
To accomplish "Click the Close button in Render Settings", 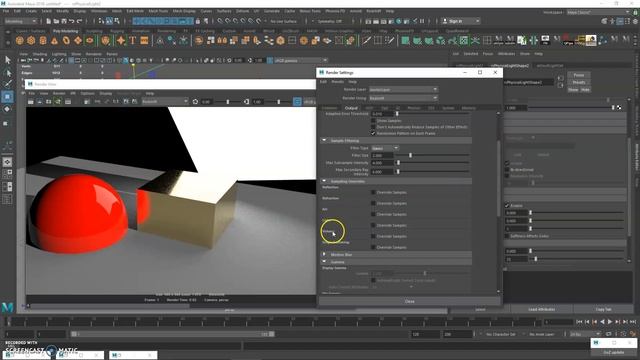I will coord(409,301).
